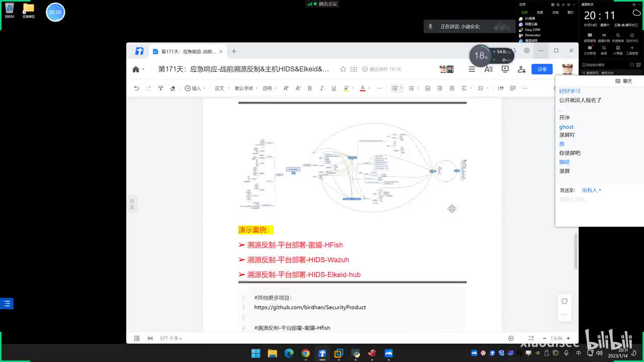
Task: Click the Tencent Docs logo icon
Action: pos(139,51)
